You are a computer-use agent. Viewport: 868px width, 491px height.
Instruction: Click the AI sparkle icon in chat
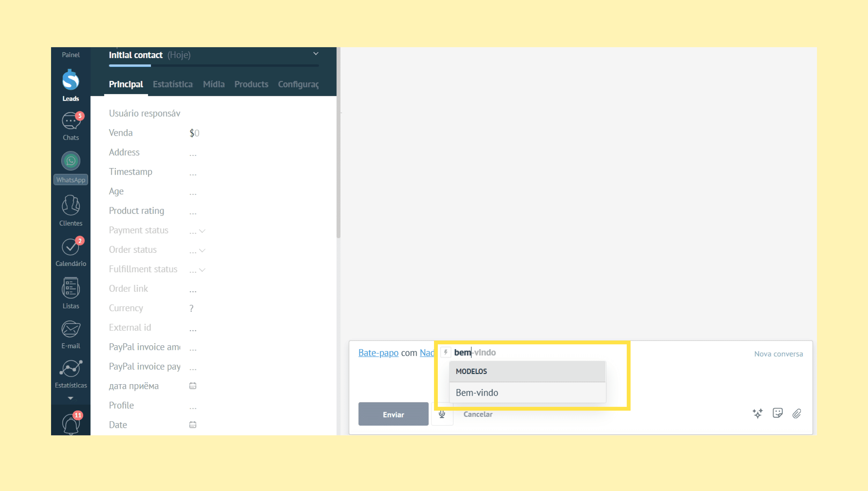757,414
